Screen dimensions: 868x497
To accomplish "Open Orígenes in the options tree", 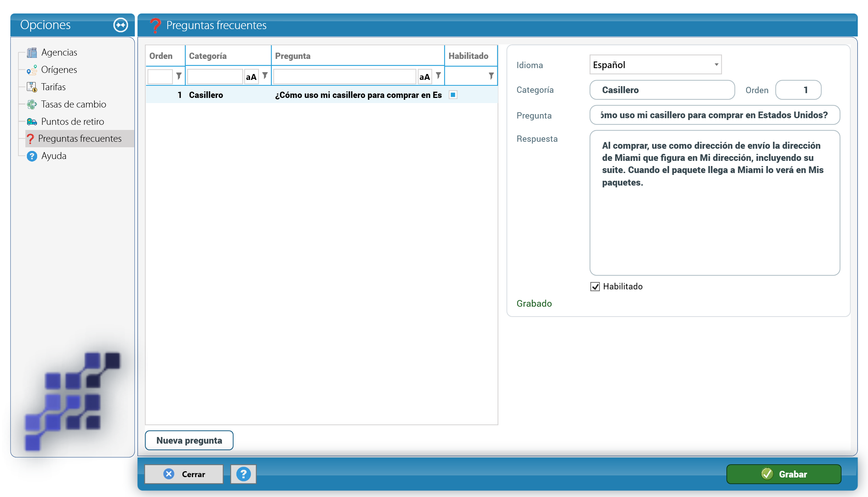I will click(x=59, y=70).
